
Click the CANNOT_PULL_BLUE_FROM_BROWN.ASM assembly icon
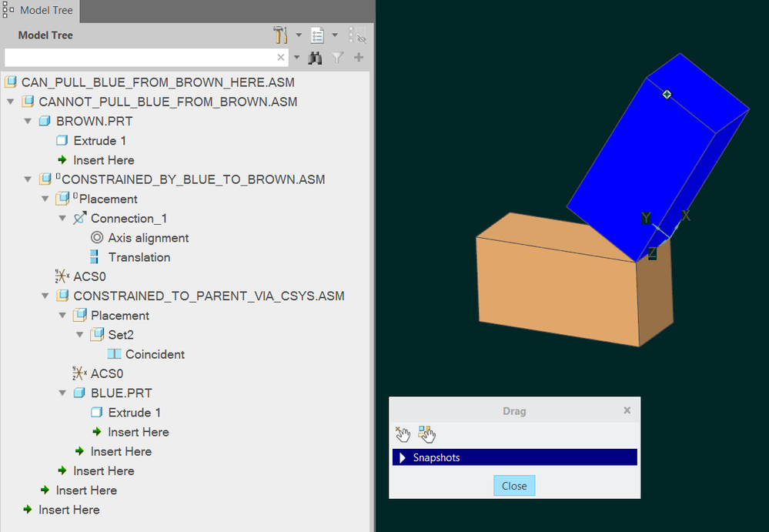28,102
